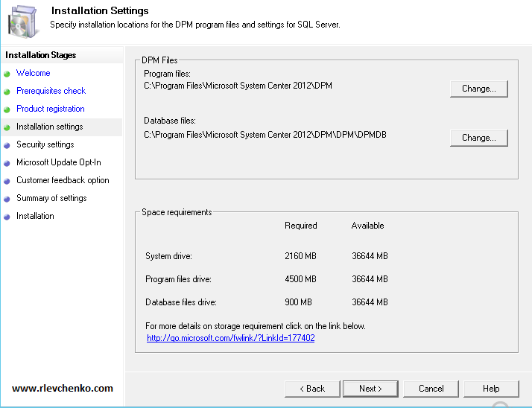The width and height of the screenshot is (532, 408).
Task: Click required 900 MB database value
Action: click(x=298, y=302)
